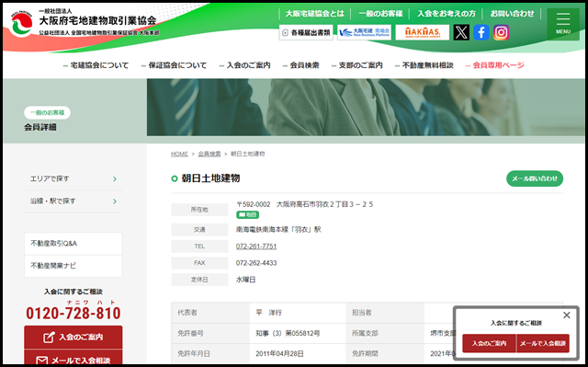588x367 pixels.
Task: Open 入会をお考えの方 in the top menu
Action: pyautogui.click(x=447, y=14)
